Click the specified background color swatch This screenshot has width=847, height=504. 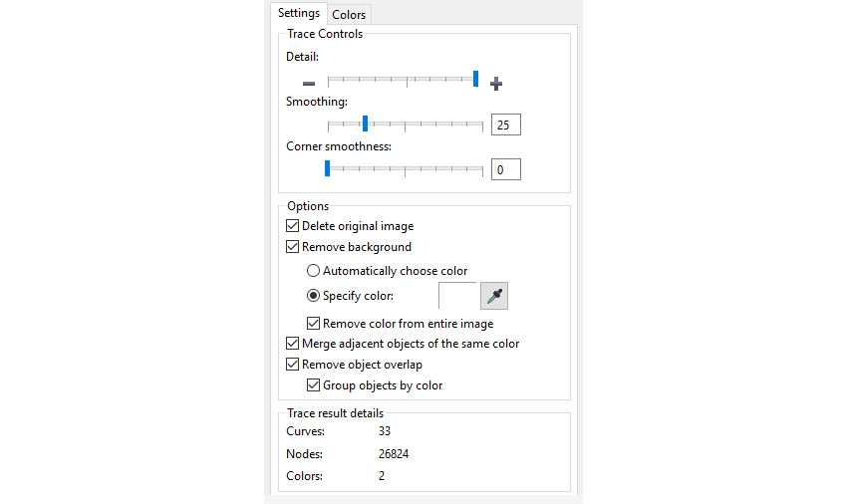coord(457,296)
